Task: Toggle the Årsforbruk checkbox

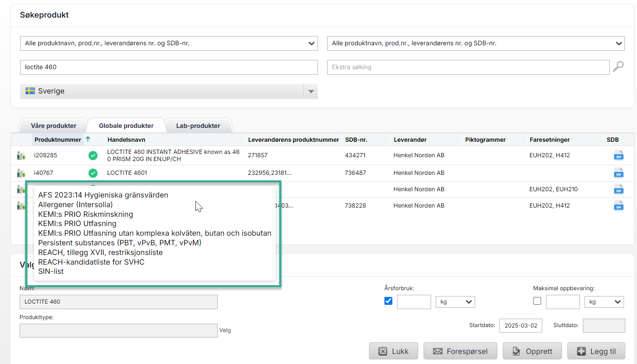Action: tap(388, 301)
